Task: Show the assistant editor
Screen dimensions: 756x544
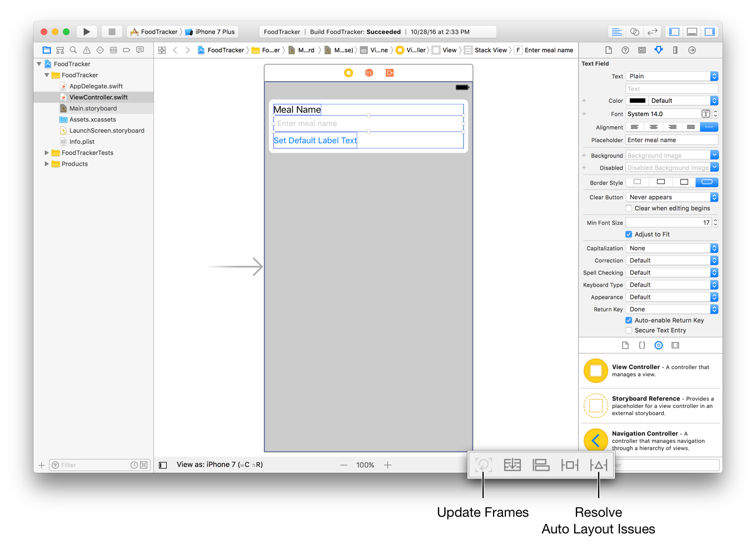Action: click(x=634, y=32)
